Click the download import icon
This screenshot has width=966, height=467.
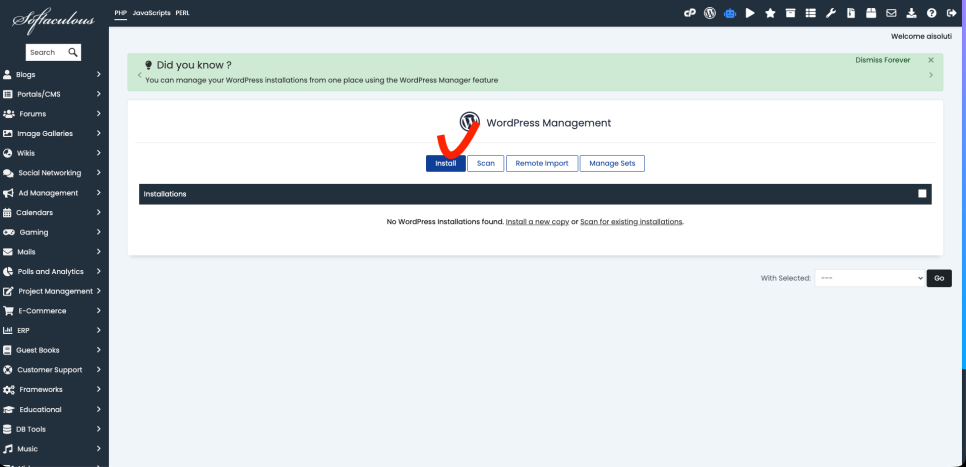(x=911, y=13)
